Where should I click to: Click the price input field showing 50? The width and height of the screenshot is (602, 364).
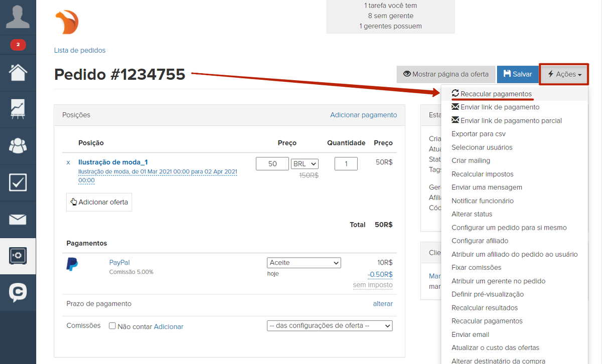(x=272, y=164)
